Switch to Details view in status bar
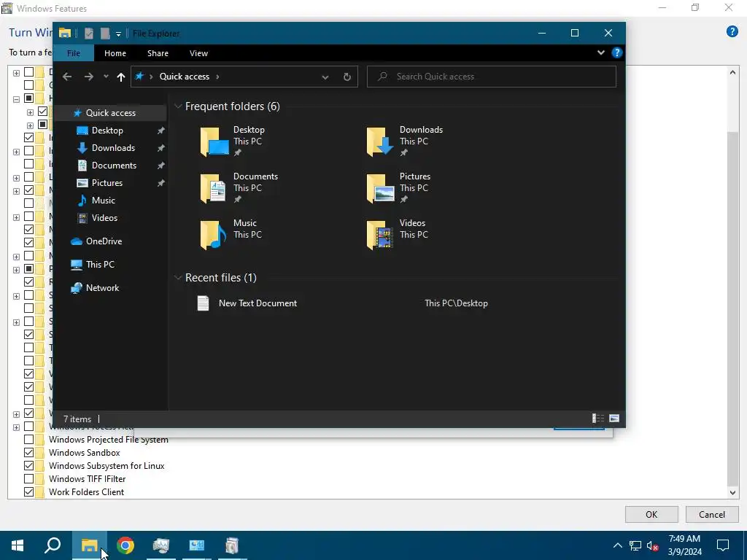 tap(598, 419)
